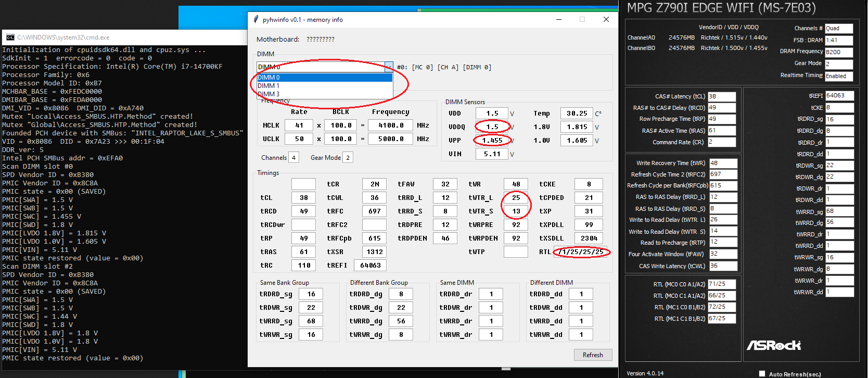Click the 1.8V sensor field 1.815

pos(577,127)
